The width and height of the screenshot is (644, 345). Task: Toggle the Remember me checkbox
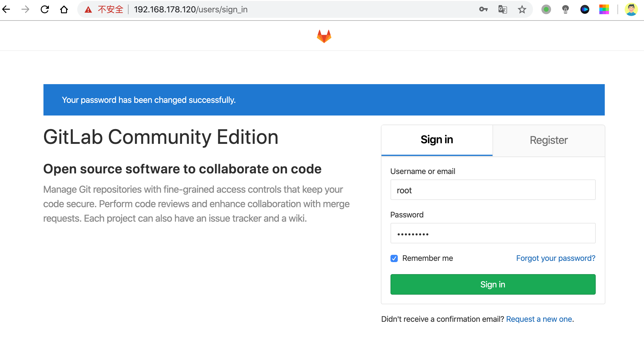click(394, 258)
